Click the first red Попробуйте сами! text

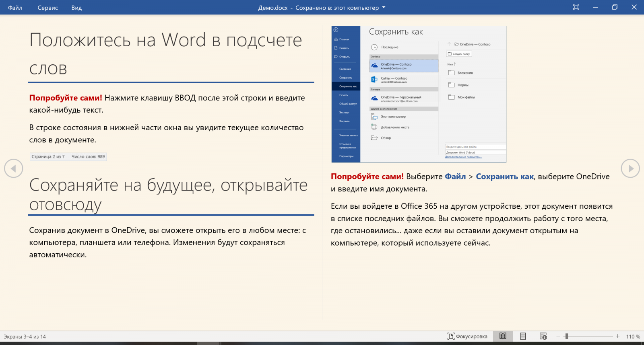point(66,98)
